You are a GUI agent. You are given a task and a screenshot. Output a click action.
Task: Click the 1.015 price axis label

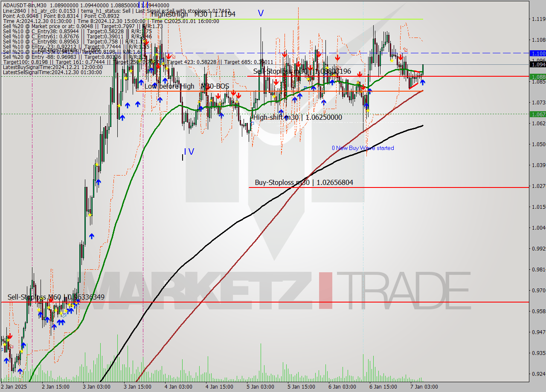tap(538, 207)
